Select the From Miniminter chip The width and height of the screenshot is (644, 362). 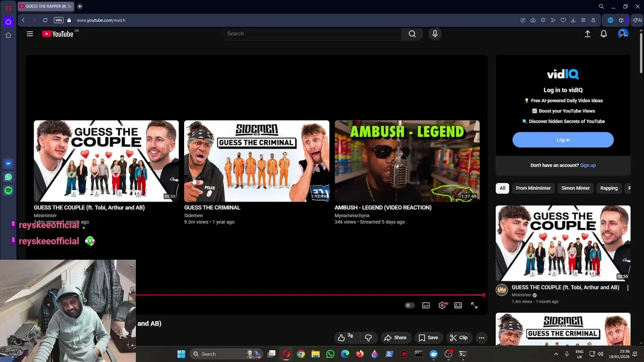(533, 188)
